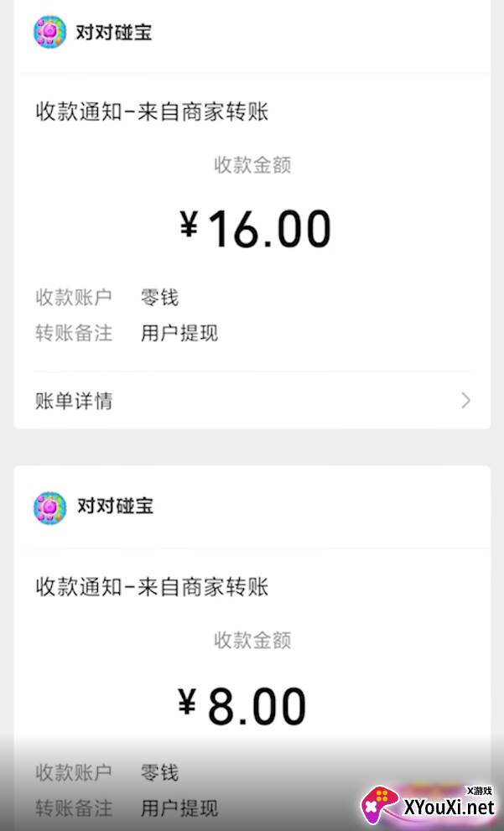Expand the chevron arrow beside 账单详情
The image size is (504, 831).
pyautogui.click(x=466, y=401)
